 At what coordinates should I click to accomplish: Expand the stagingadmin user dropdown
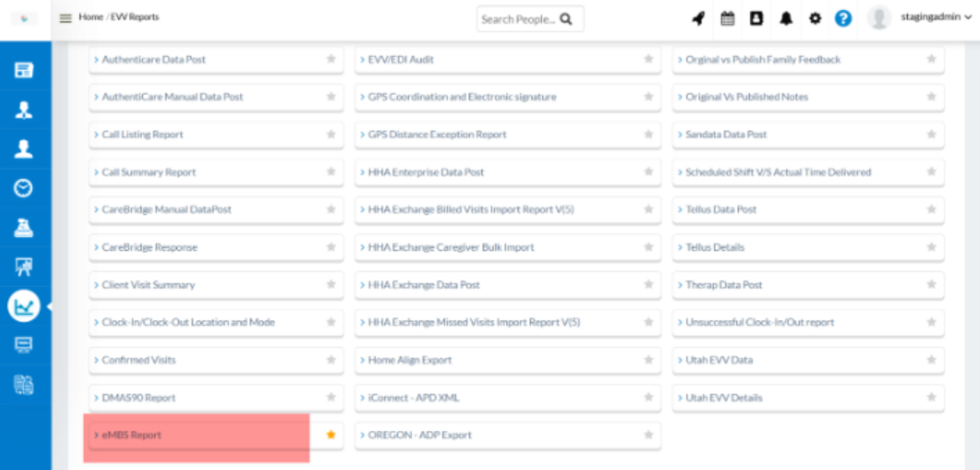[x=937, y=18]
